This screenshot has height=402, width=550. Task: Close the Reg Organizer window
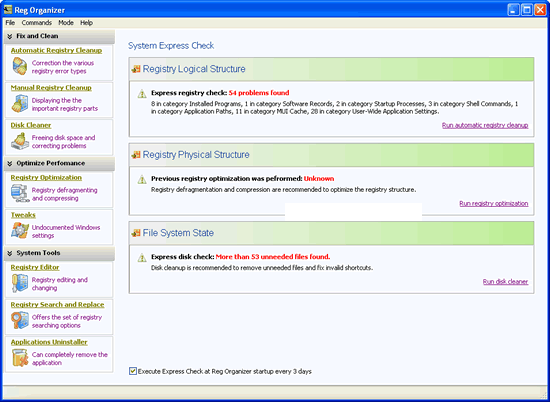tap(540, 10)
